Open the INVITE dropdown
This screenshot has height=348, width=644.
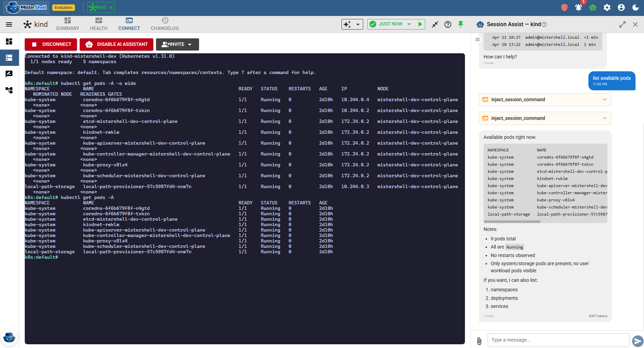tap(177, 44)
